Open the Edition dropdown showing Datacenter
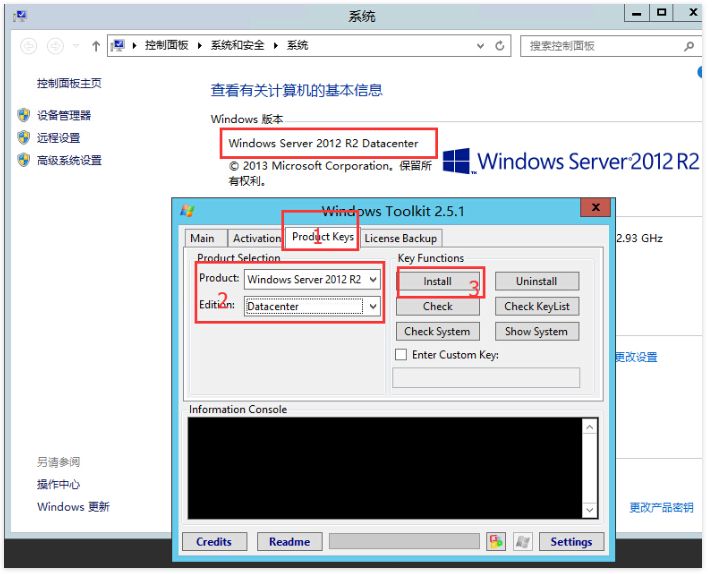718x574 pixels. pyautogui.click(x=373, y=307)
